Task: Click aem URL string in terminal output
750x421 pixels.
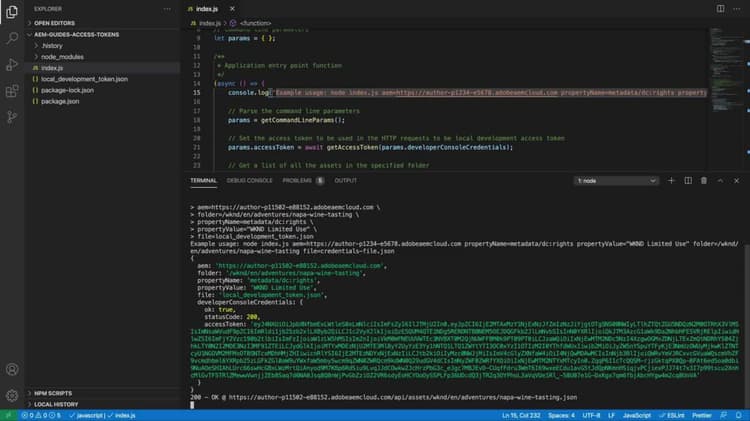Action: [x=299, y=266]
